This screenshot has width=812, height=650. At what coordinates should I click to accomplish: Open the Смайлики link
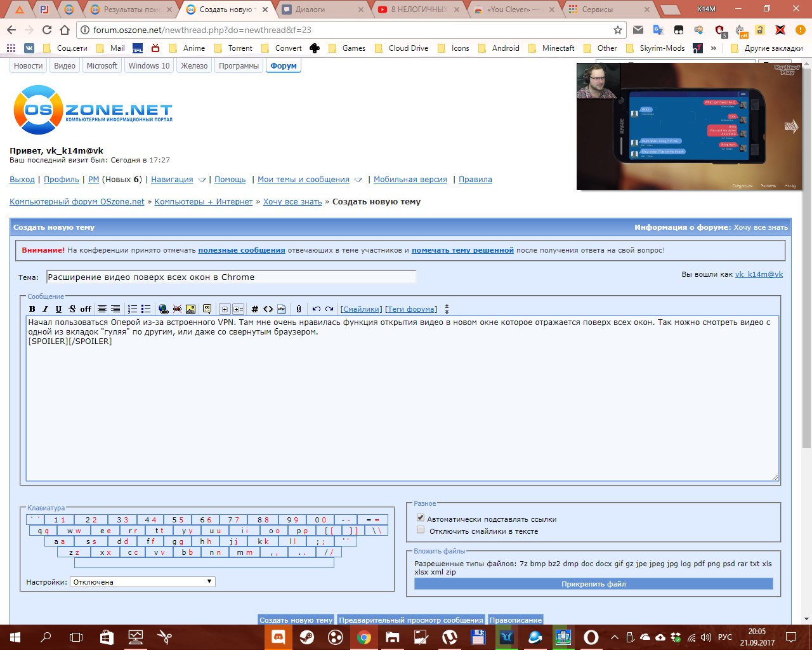362,309
